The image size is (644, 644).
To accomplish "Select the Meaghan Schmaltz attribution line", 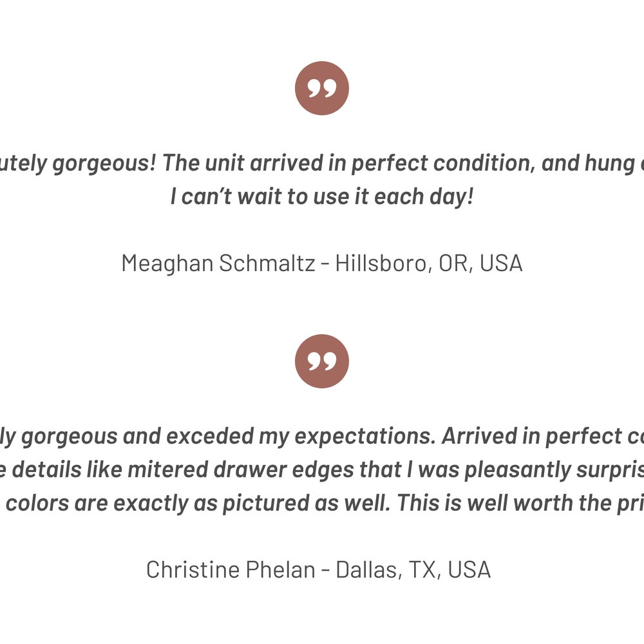I will coord(322,263).
